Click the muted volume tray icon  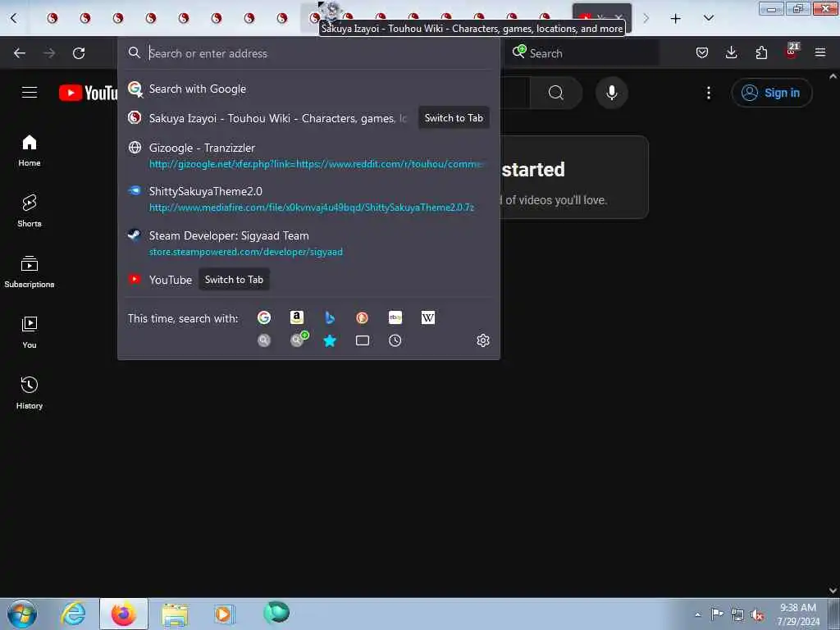click(757, 615)
